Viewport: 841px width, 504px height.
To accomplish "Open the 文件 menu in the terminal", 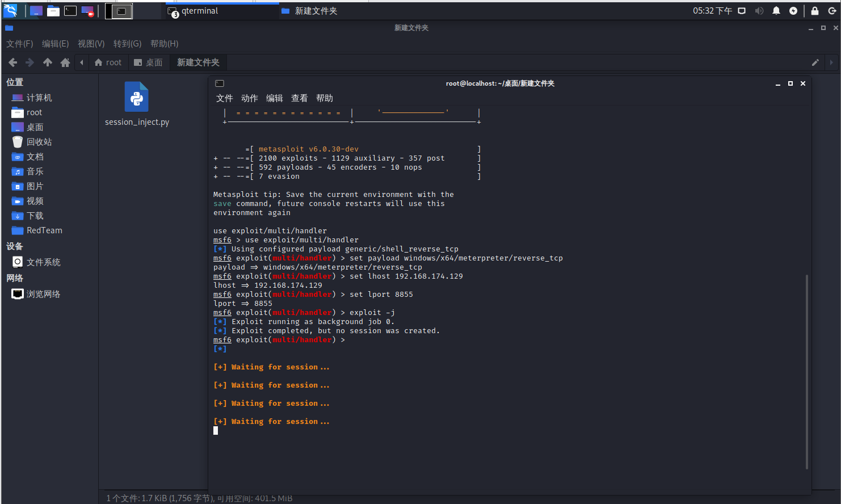I will (x=225, y=98).
